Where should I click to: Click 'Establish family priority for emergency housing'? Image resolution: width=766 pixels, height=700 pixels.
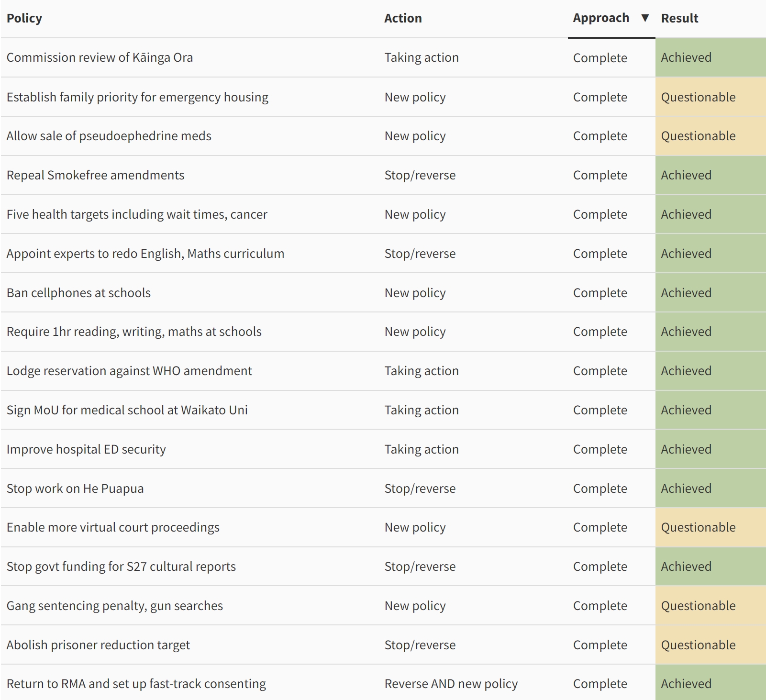pos(137,97)
